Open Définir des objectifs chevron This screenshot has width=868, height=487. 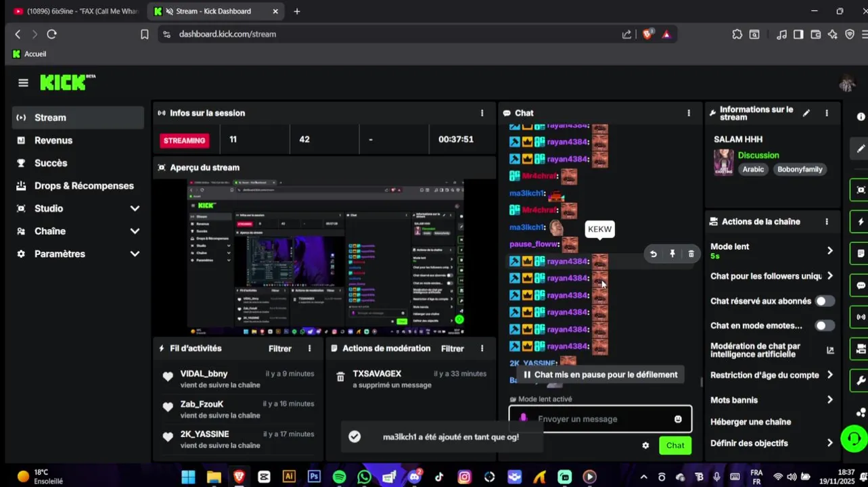829,443
